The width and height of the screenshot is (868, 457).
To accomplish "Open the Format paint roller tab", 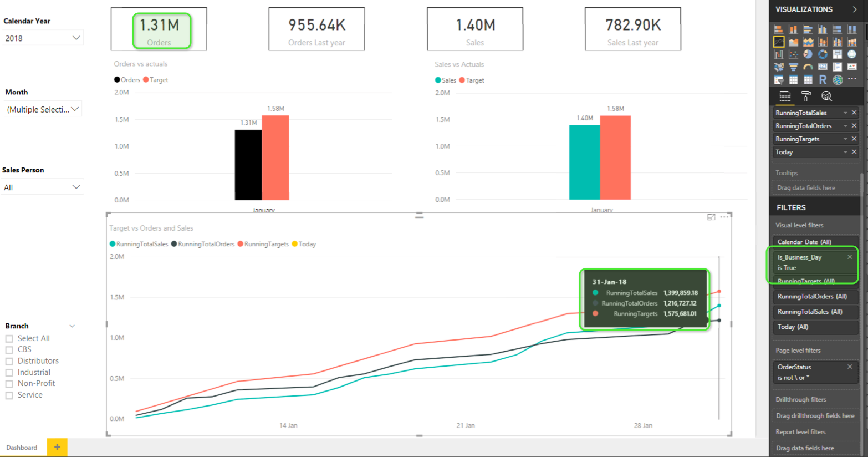I will coord(806,96).
